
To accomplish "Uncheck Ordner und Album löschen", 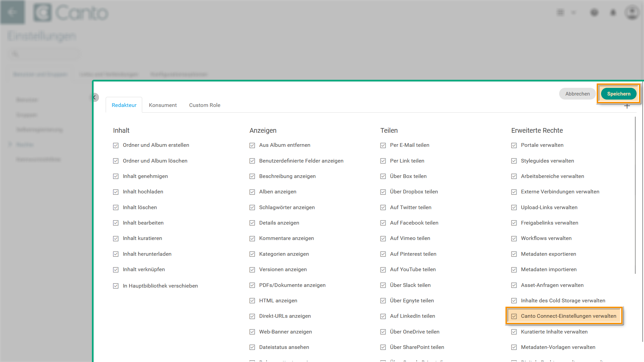I will pyautogui.click(x=116, y=161).
